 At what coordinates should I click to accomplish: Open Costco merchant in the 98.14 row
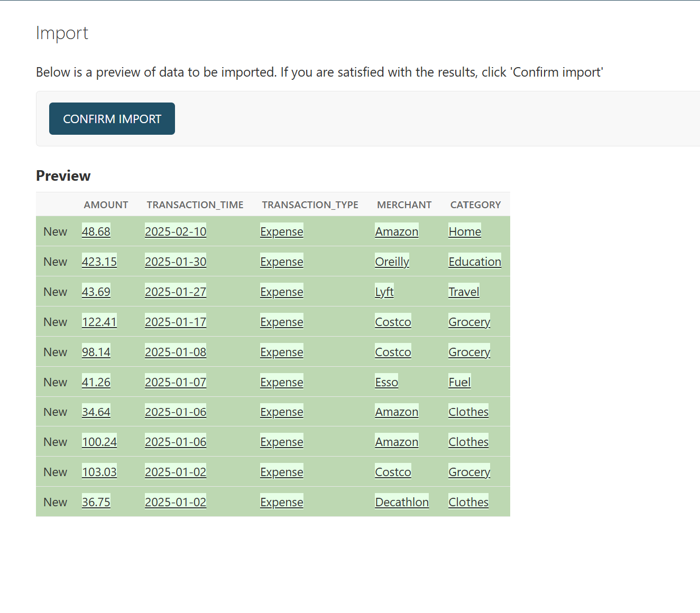pos(393,352)
